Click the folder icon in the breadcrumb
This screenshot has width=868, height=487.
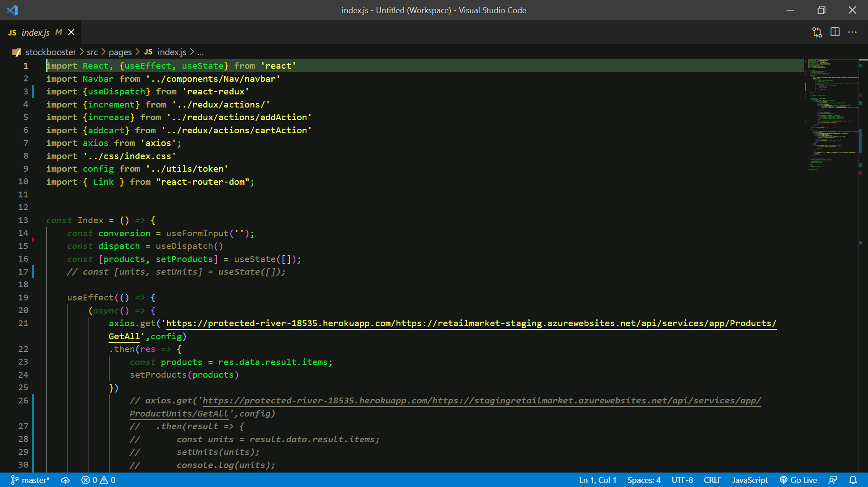(x=17, y=52)
